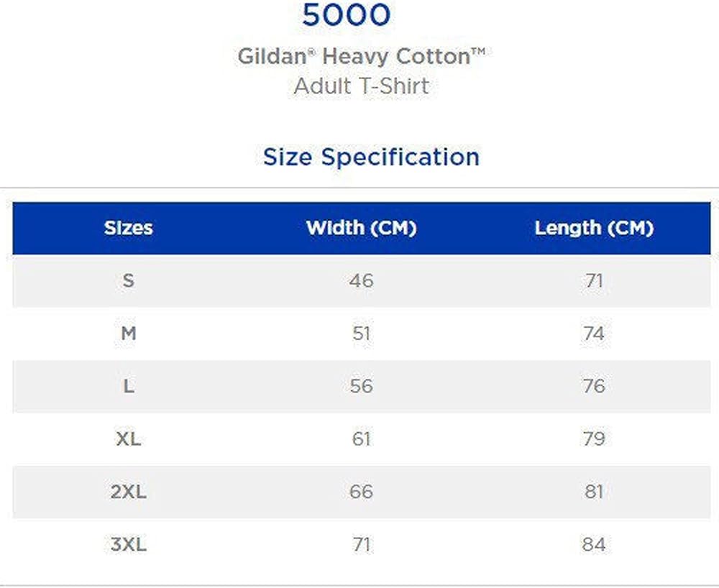Click the 5000 product number heading
Screen dimensions: 719x588
[x=347, y=14]
